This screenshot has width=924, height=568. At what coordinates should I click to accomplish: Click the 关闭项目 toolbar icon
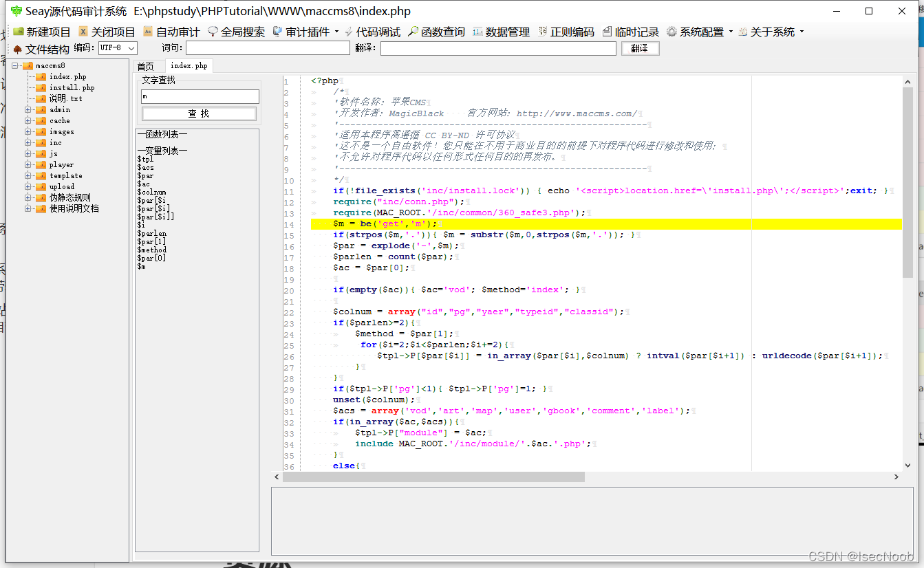click(83, 32)
